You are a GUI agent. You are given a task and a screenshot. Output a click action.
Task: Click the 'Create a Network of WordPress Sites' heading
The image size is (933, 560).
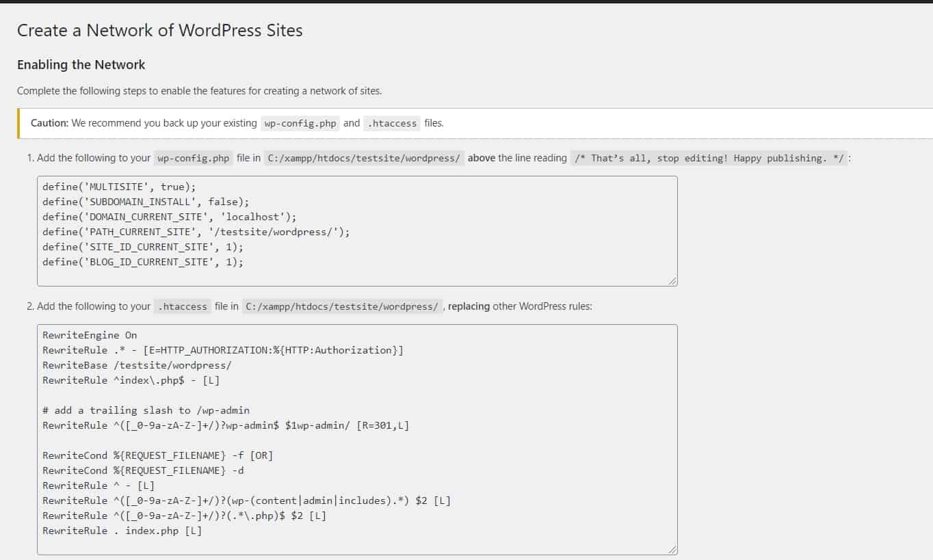(x=160, y=30)
